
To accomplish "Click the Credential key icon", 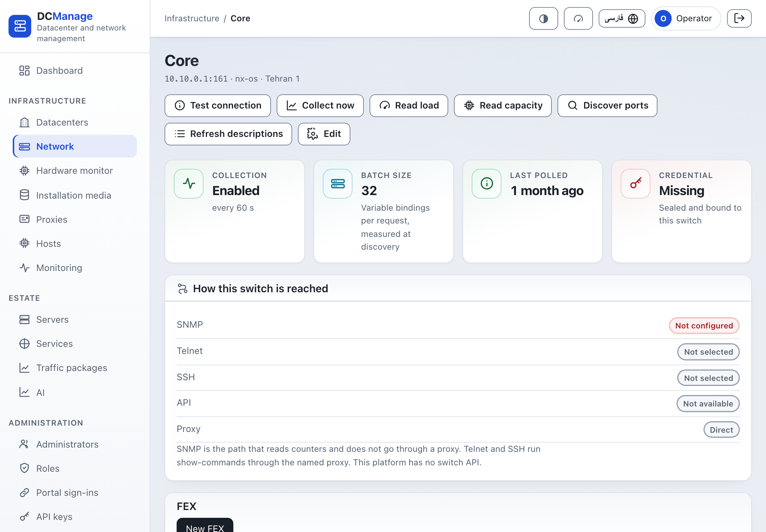I will pyautogui.click(x=635, y=184).
